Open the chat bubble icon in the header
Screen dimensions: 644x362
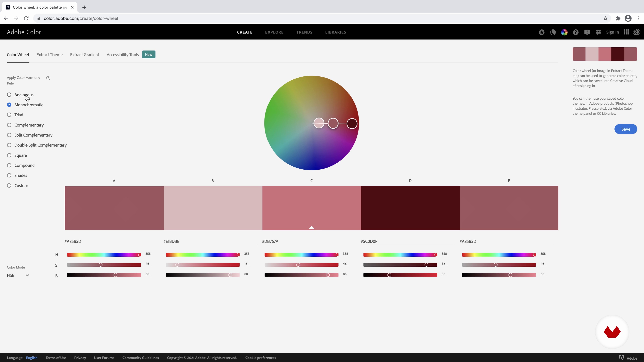598,32
